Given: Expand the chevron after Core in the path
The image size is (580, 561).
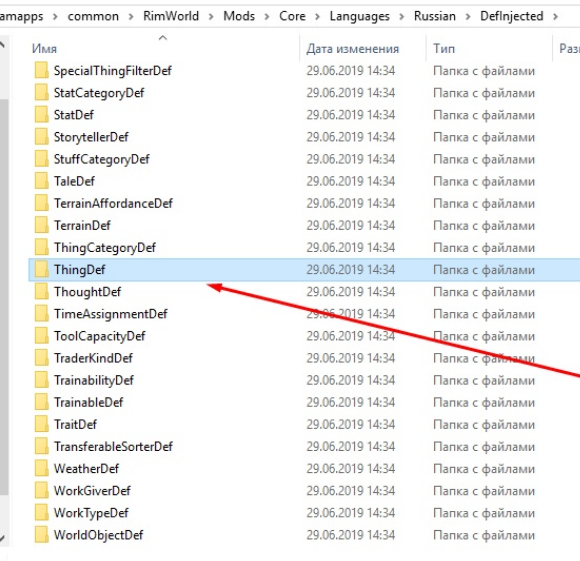Looking at the screenshot, I should click(x=317, y=17).
